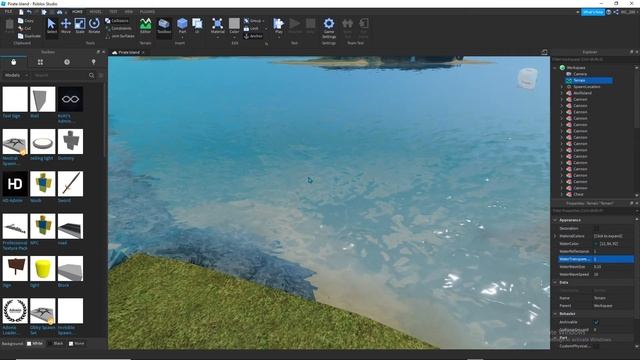Select Camera in the Explorer
640x360 pixels.
pos(580,74)
